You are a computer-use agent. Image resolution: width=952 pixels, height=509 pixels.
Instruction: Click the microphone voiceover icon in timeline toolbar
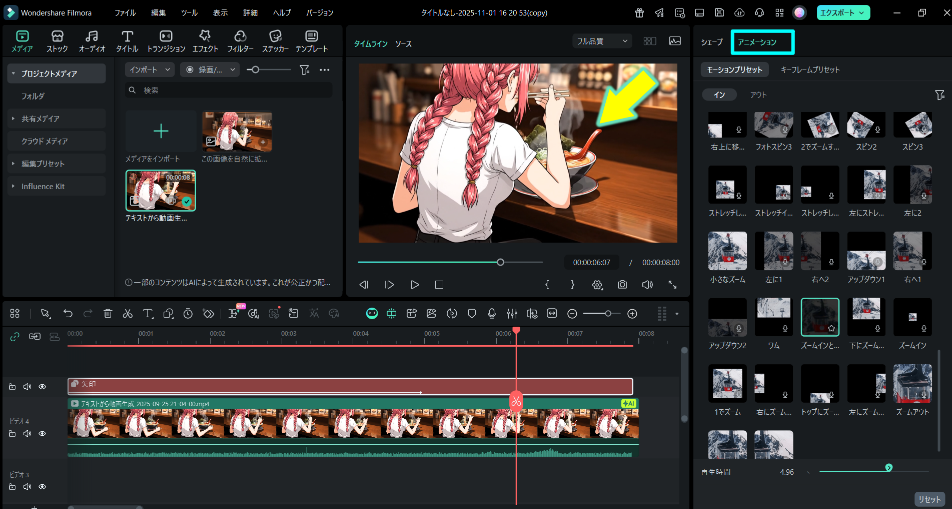(492, 313)
